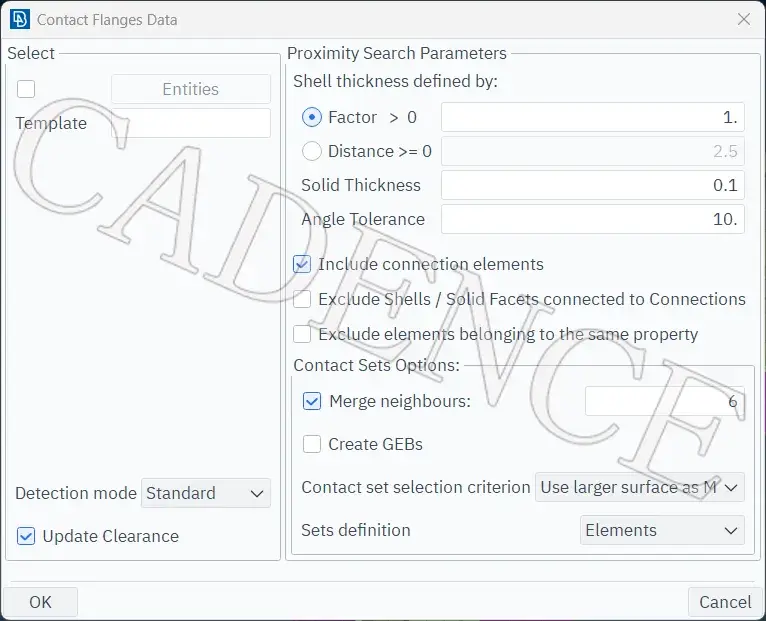
Task: Click the Detection mode label
Action: tap(76, 493)
